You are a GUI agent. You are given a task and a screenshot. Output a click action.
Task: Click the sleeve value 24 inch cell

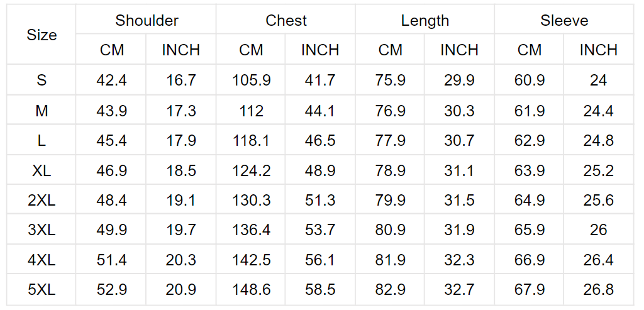click(599, 80)
